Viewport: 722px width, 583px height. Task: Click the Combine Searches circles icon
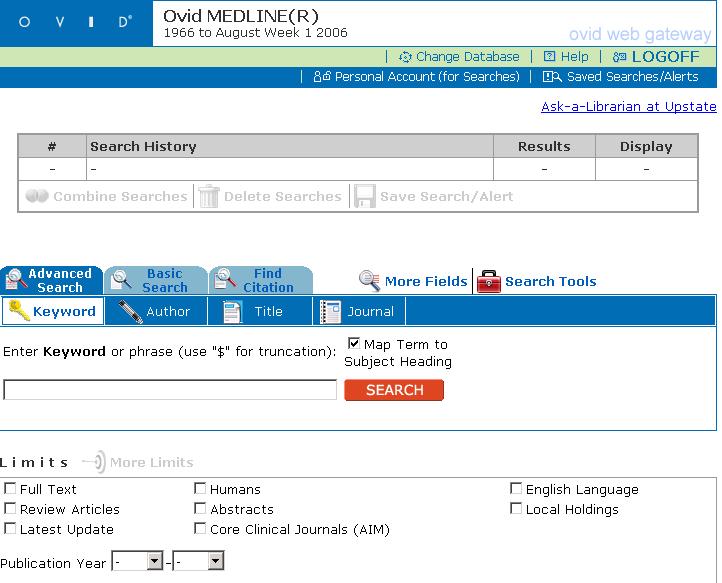click(x=37, y=196)
